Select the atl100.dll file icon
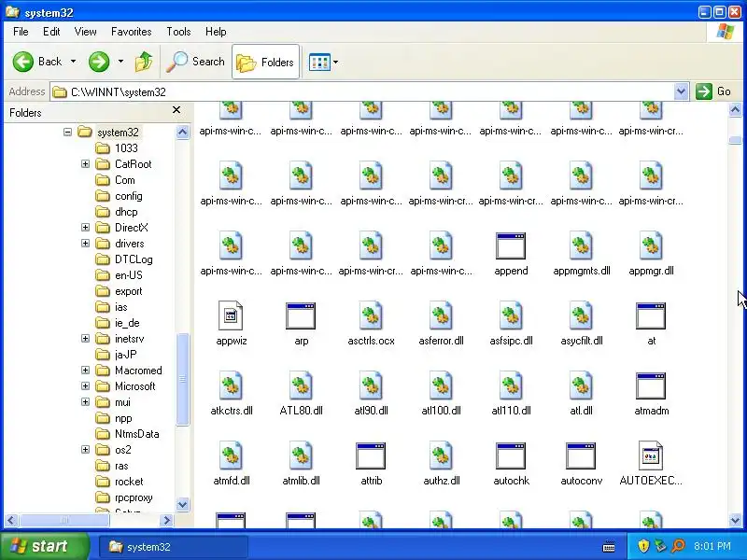The width and height of the screenshot is (747, 560). point(441,385)
